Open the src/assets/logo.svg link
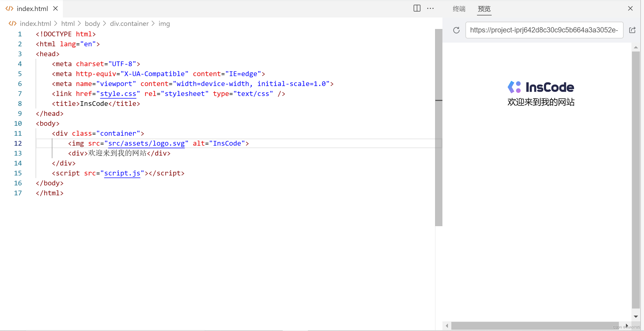 click(x=146, y=143)
